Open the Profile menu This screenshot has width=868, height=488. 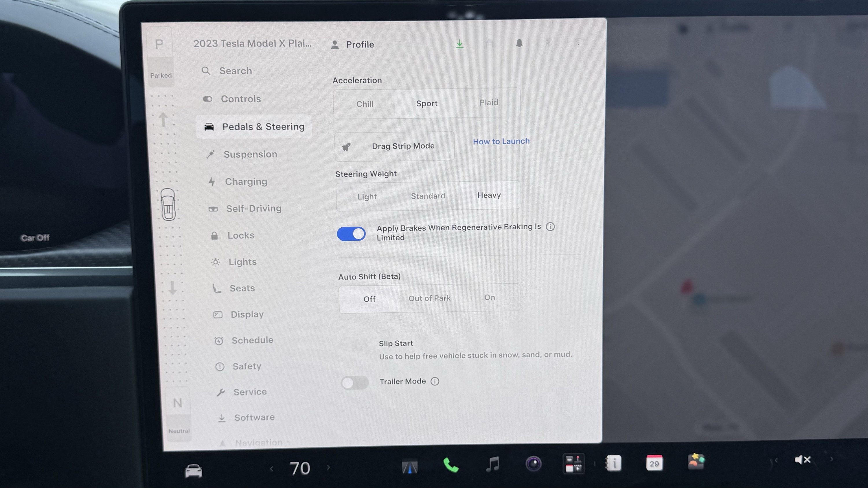tap(352, 45)
